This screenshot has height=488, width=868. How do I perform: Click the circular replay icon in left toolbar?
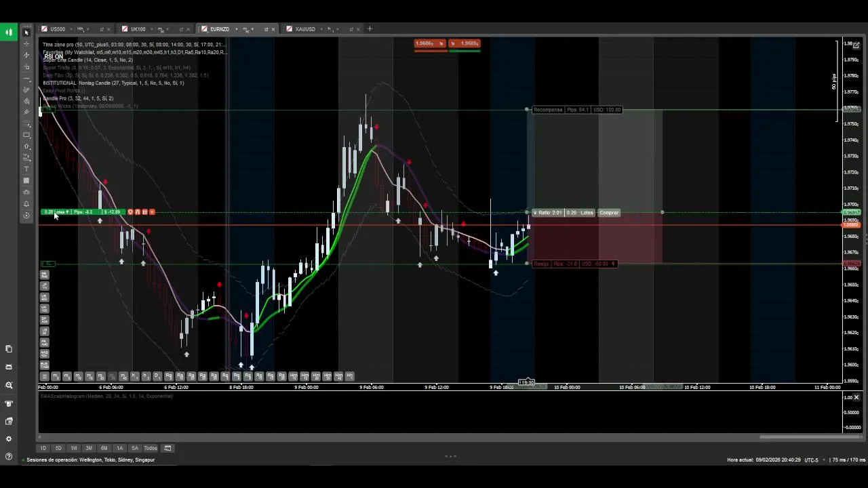pos(26,216)
